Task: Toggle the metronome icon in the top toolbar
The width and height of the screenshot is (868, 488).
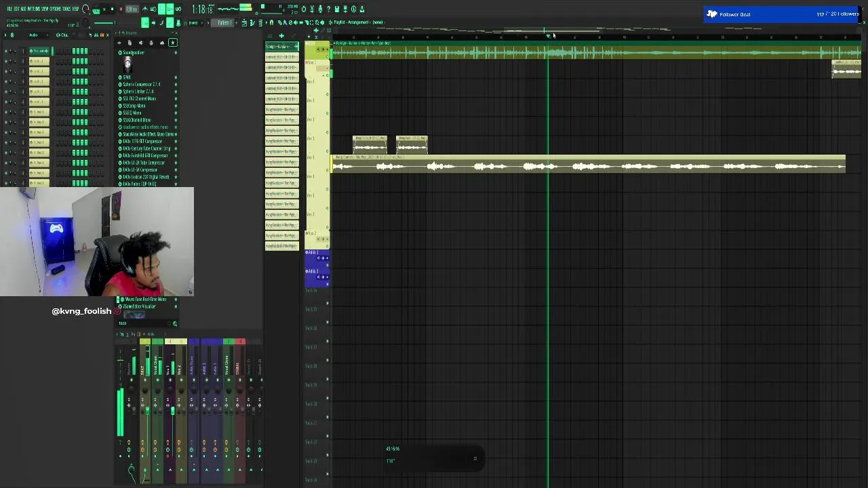Action: tap(145, 9)
